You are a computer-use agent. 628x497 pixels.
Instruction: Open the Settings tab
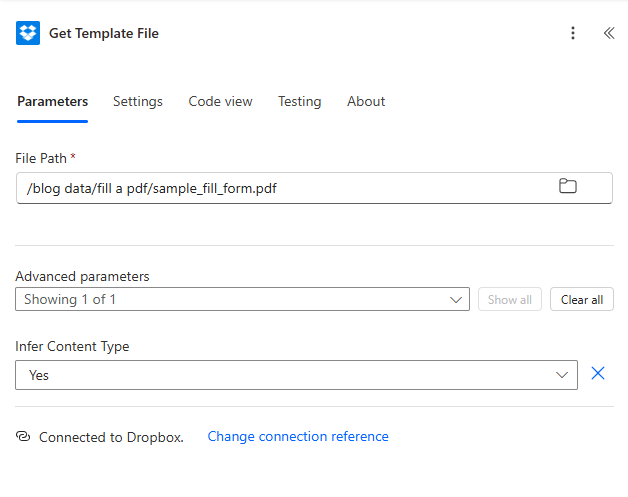pos(137,101)
